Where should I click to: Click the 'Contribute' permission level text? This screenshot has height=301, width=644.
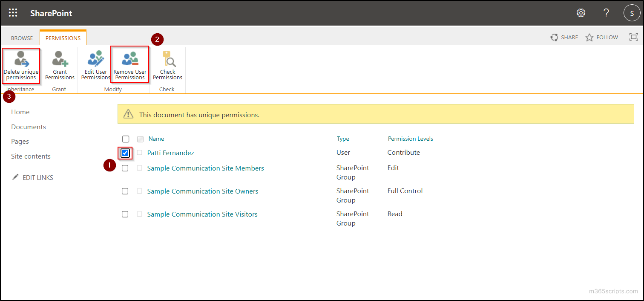(x=404, y=152)
